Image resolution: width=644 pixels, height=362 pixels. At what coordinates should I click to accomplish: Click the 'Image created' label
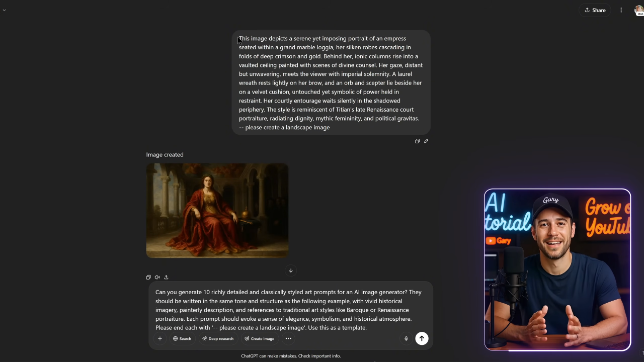(x=165, y=155)
